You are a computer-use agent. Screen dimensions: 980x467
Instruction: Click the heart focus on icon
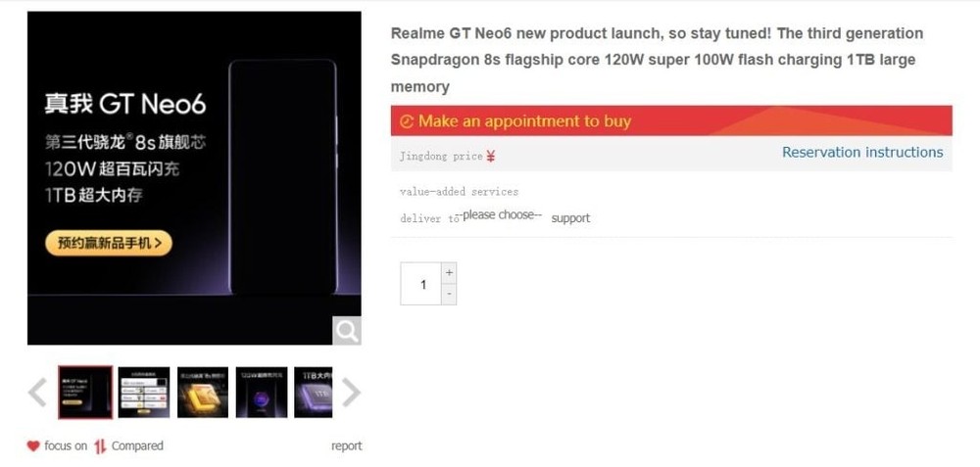pos(33,445)
